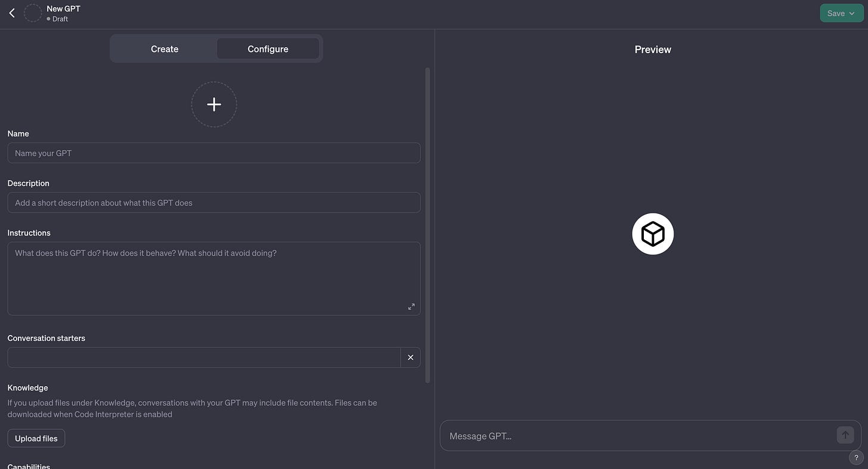Switch to the Configure tab
This screenshot has height=469, width=868.
268,49
